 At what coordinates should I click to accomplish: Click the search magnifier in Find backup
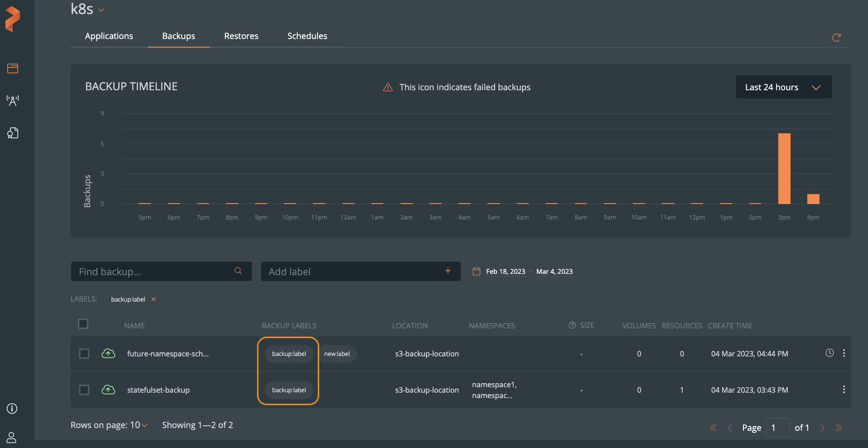tap(238, 271)
